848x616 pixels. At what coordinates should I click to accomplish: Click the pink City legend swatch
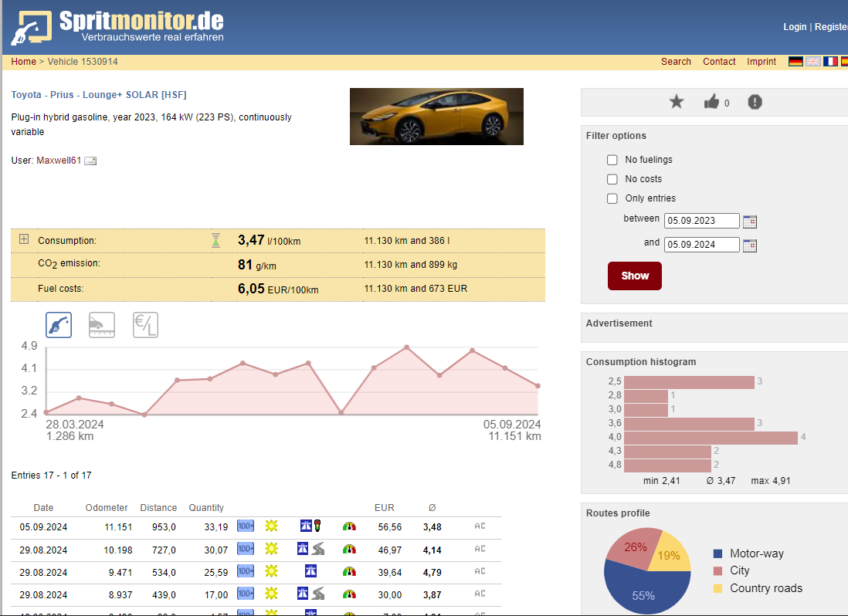pyautogui.click(x=717, y=571)
